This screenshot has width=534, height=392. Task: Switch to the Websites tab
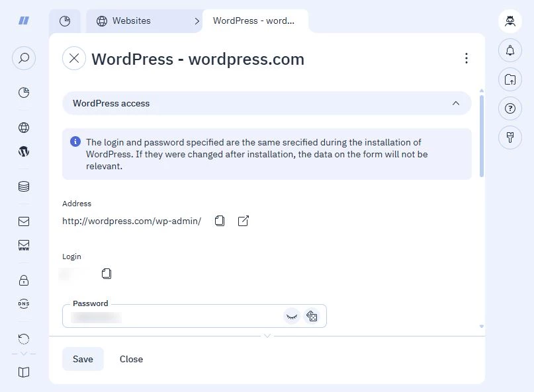[132, 20]
